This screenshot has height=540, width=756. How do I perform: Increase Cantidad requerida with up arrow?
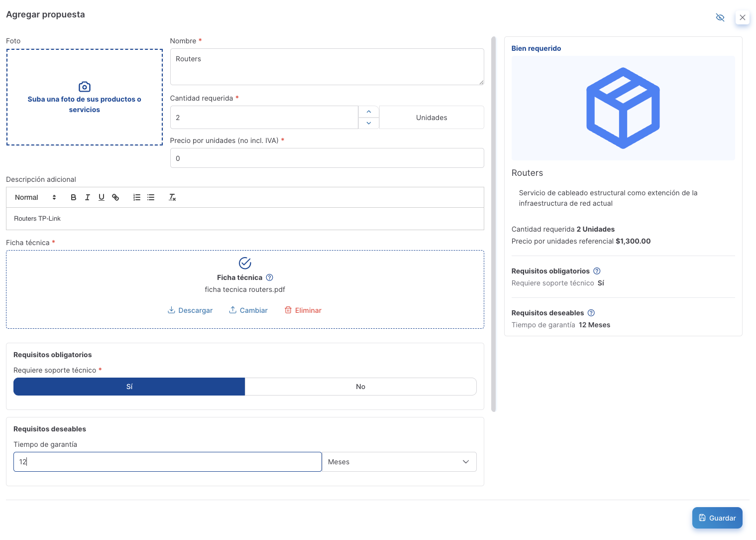[369, 112]
